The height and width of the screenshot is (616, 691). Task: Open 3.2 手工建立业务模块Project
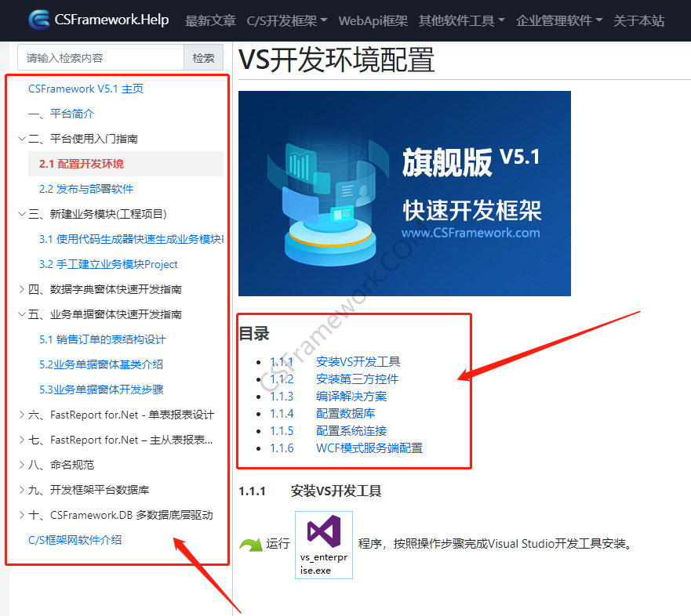click(x=108, y=264)
